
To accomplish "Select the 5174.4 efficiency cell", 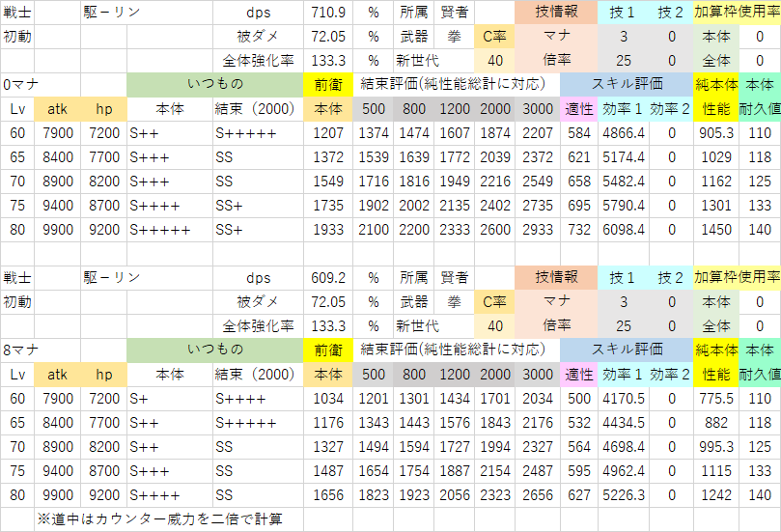I will [x=623, y=157].
